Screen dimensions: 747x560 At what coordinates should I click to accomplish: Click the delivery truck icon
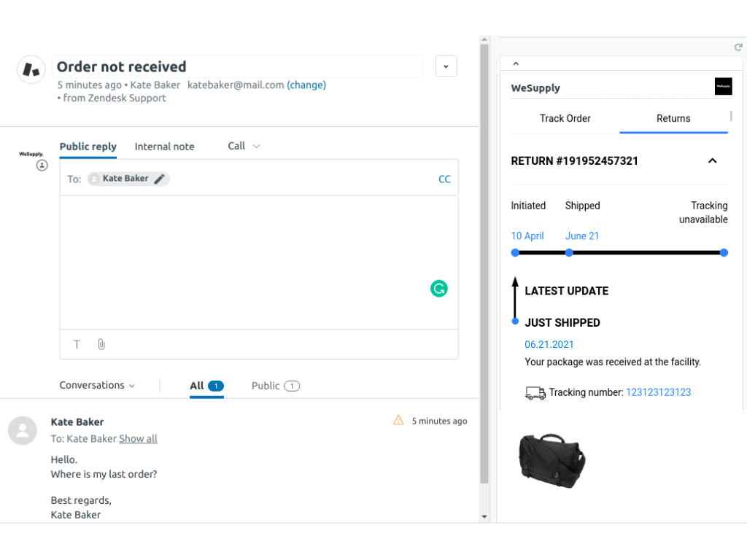(x=535, y=393)
